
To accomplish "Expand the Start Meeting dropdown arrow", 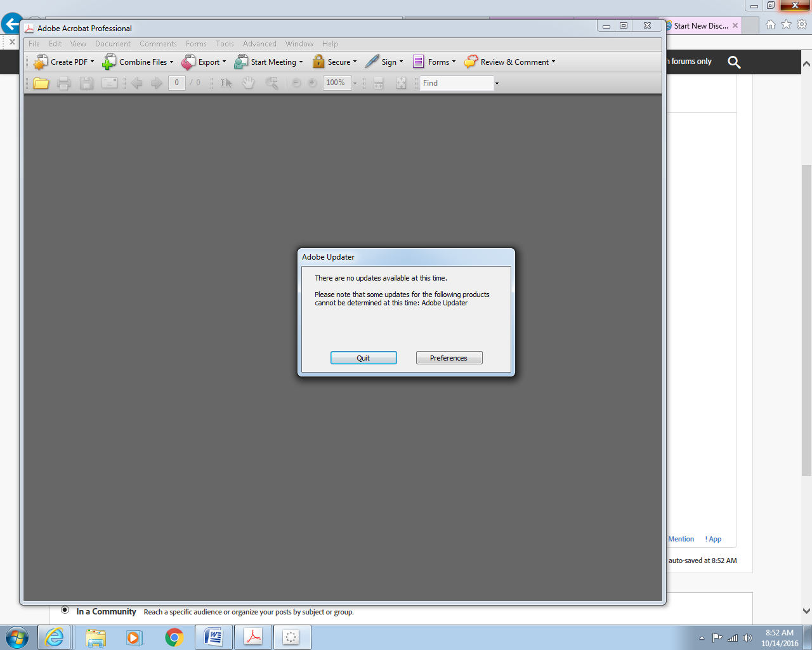I will pos(301,62).
